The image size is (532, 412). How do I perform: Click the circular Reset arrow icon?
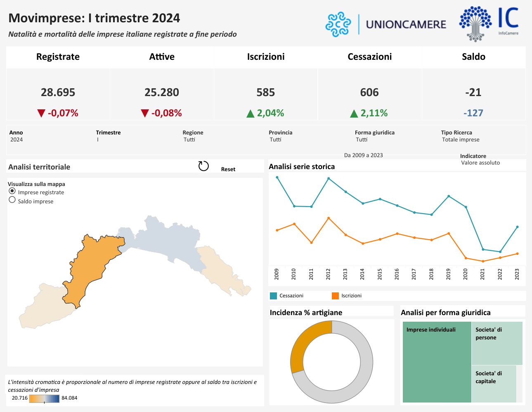203,166
